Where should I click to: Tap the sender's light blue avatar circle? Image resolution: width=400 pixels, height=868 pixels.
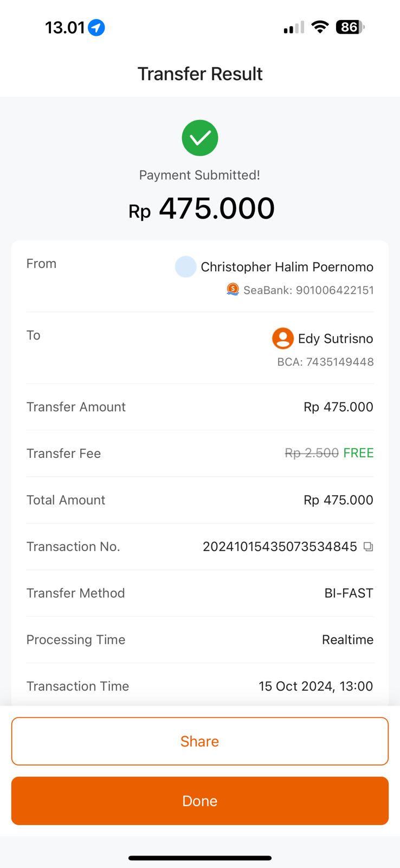185,267
